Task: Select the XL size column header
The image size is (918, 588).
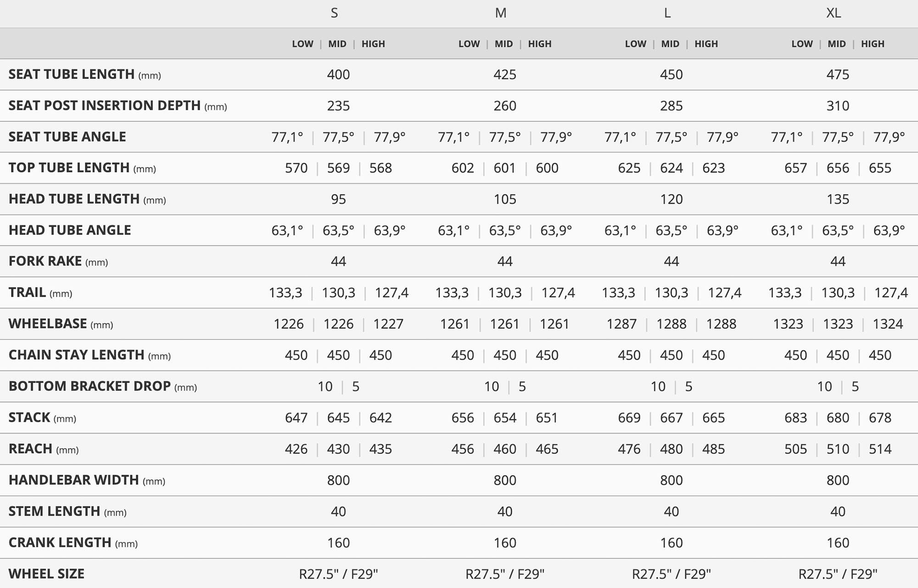Action: coord(834,13)
